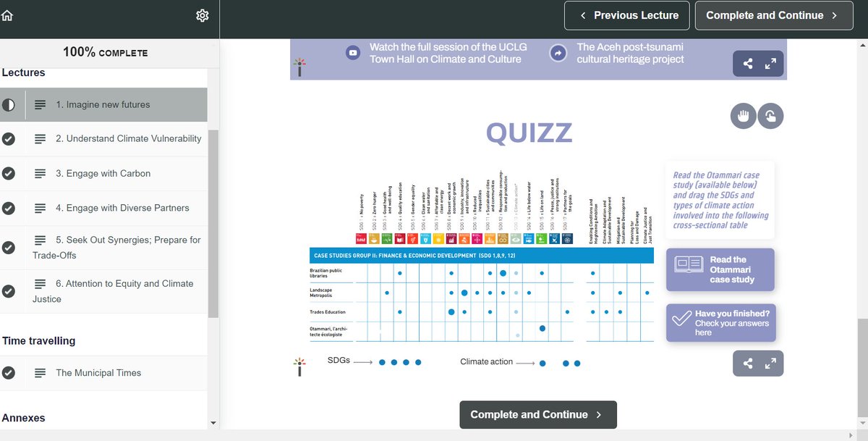Click the check circle for Attention to Equity
This screenshot has width=868, height=441.
pyautogui.click(x=9, y=291)
